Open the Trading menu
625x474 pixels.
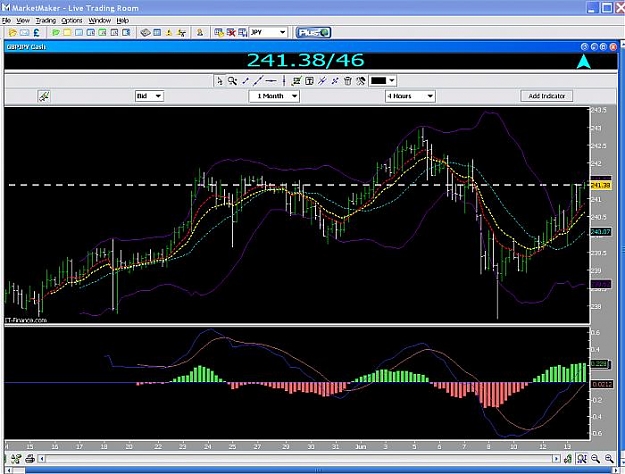pyautogui.click(x=45, y=20)
